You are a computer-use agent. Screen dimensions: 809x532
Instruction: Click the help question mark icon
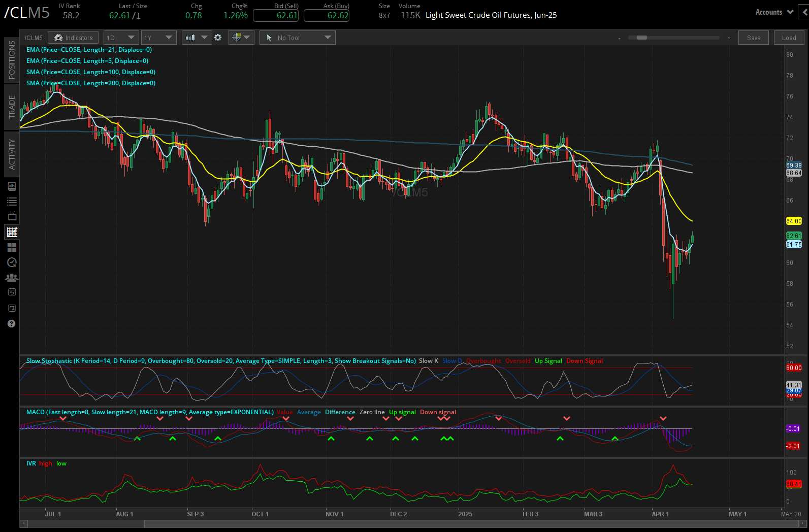pyautogui.click(x=11, y=323)
